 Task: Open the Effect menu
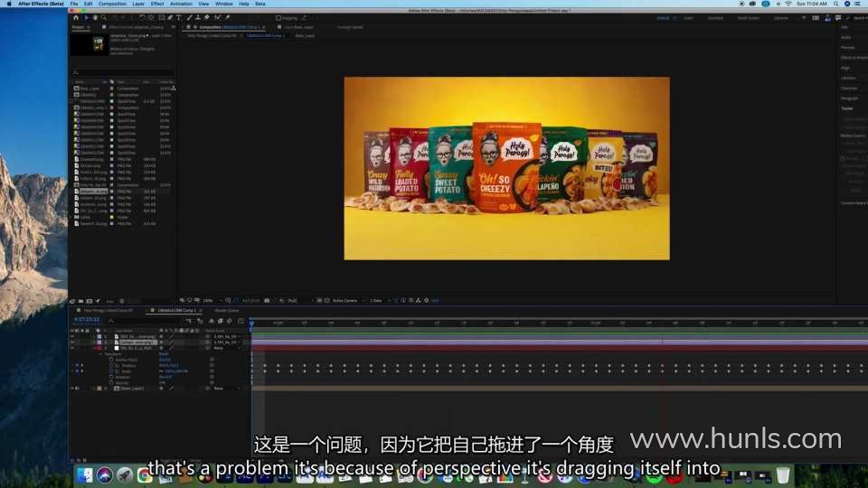coord(157,4)
